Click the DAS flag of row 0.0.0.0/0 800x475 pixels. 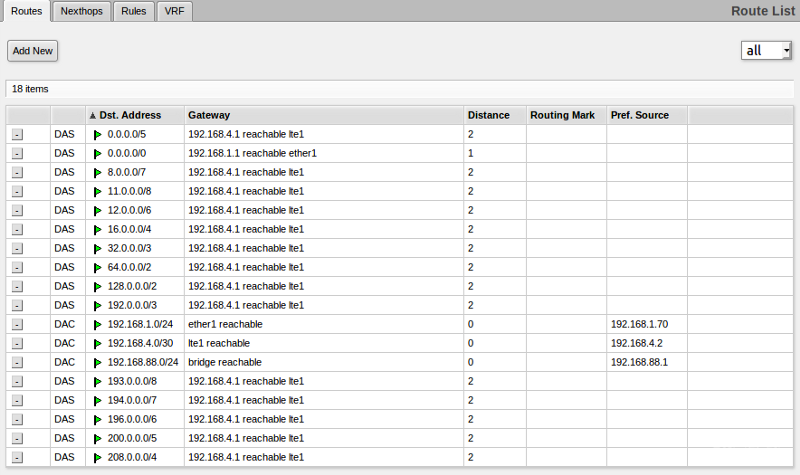[x=64, y=153]
